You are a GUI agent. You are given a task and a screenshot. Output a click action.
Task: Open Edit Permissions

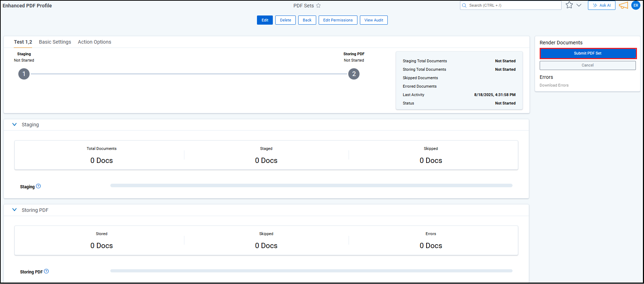(338, 20)
